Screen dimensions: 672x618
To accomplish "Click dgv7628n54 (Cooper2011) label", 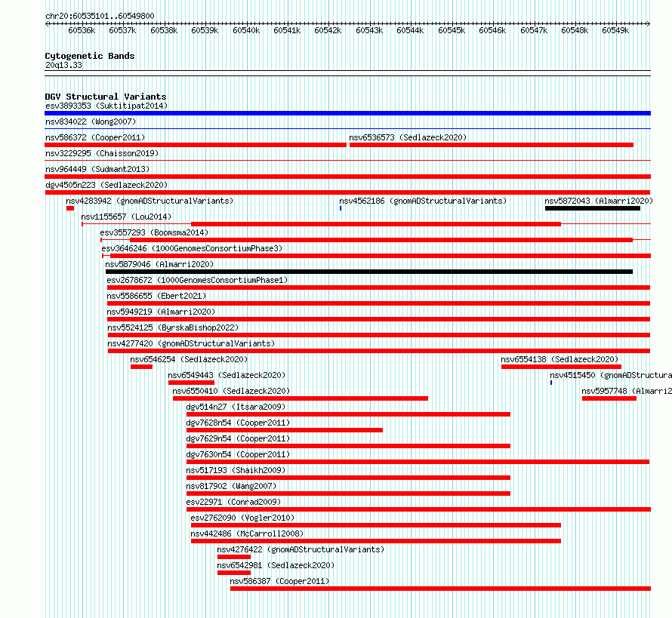I will pos(238,423).
